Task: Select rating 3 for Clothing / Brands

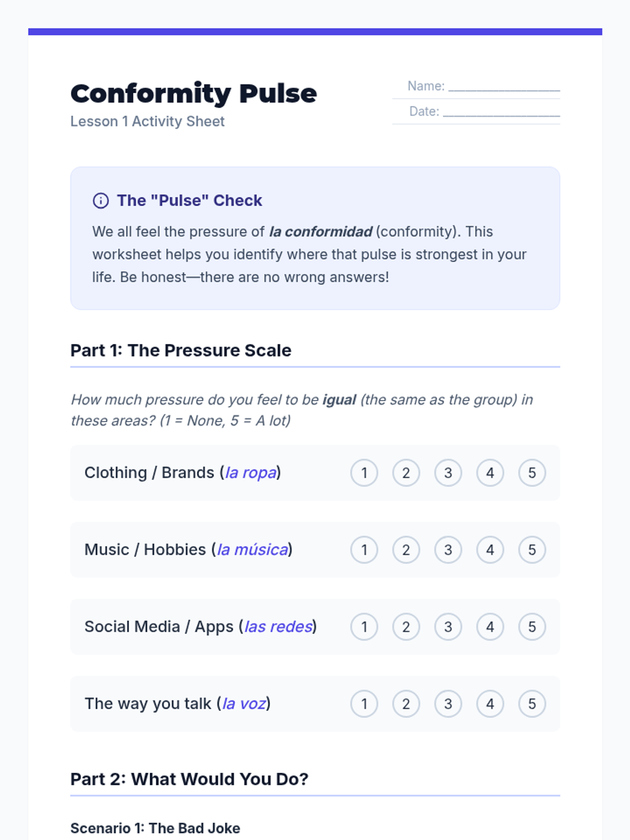Action: [x=448, y=473]
